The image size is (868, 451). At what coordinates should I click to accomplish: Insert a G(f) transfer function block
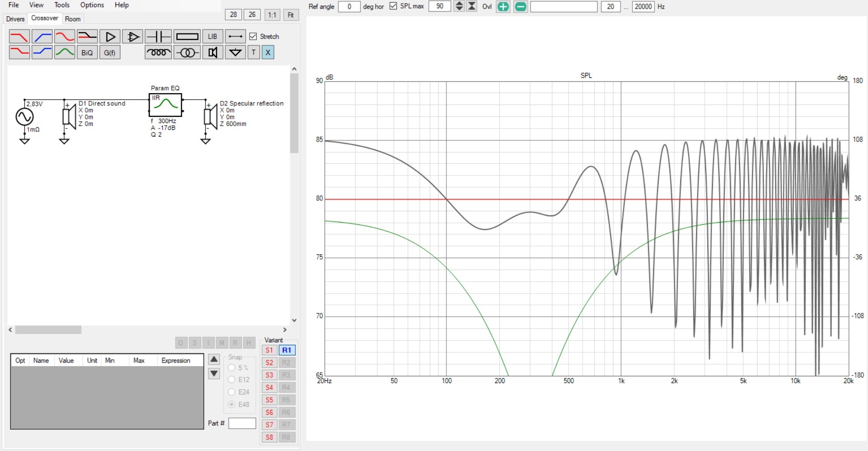(110, 52)
